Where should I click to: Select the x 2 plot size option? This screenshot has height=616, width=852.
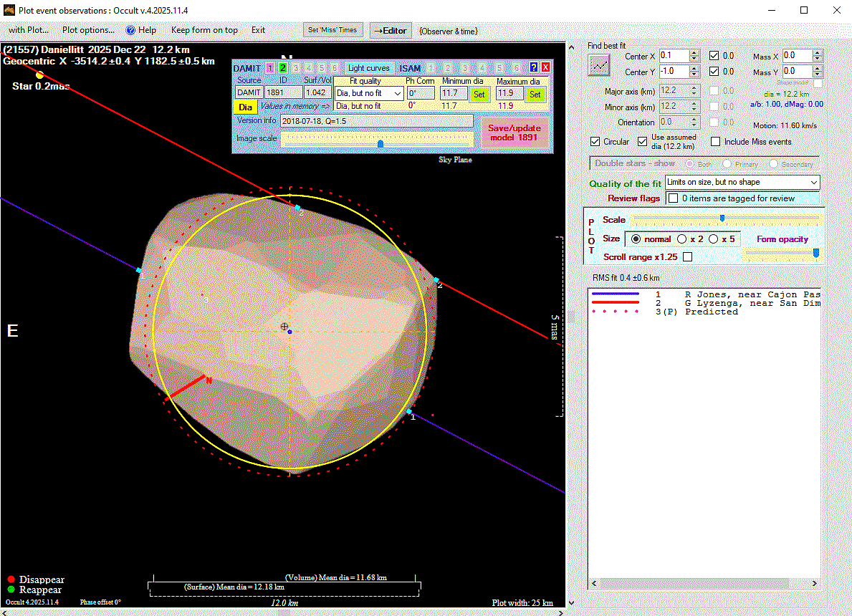(x=682, y=239)
